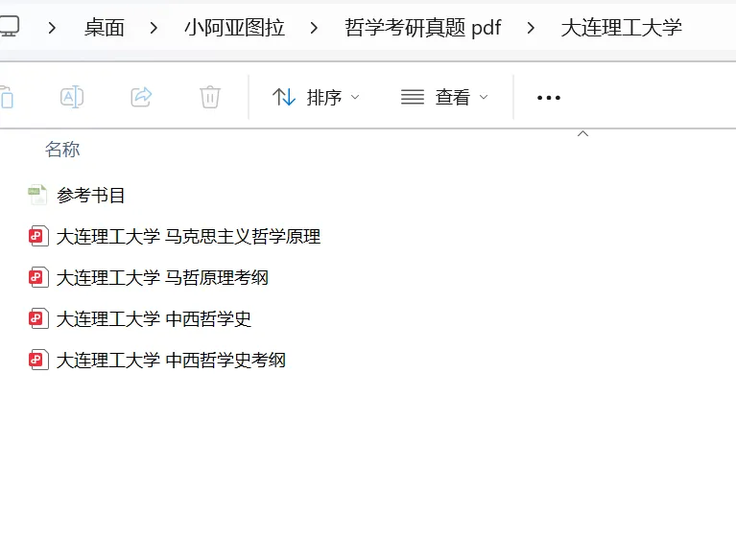Image resolution: width=736 pixels, height=560 pixels.
Task: Click the rename icon in toolbar
Action: [x=72, y=97]
